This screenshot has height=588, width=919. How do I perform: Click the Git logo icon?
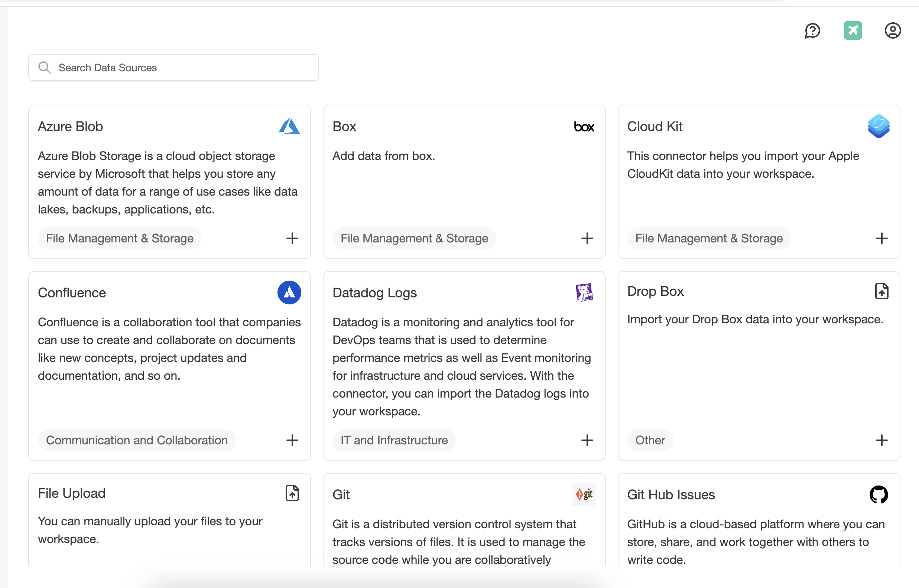pos(584,494)
